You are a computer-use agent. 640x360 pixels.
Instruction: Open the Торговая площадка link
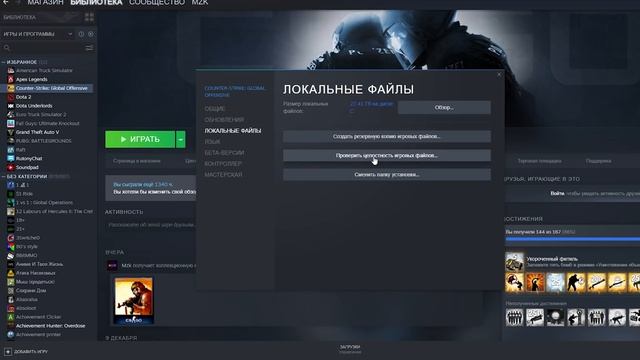click(539, 161)
